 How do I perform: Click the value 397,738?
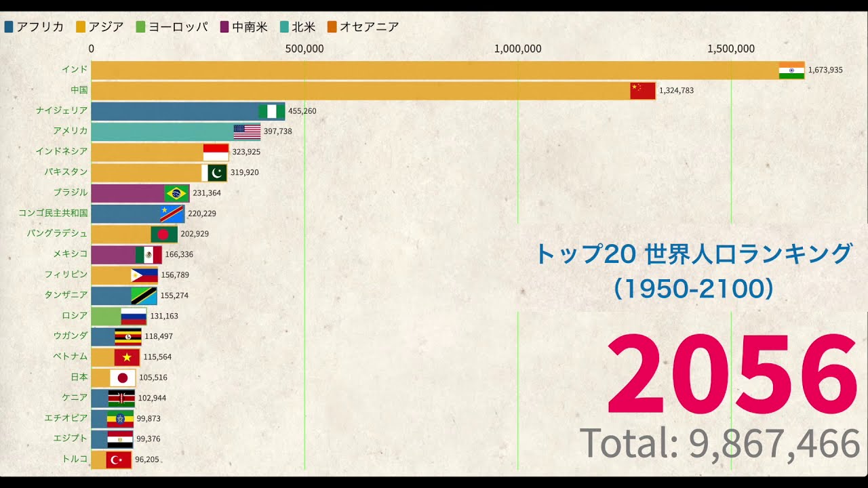(x=277, y=131)
